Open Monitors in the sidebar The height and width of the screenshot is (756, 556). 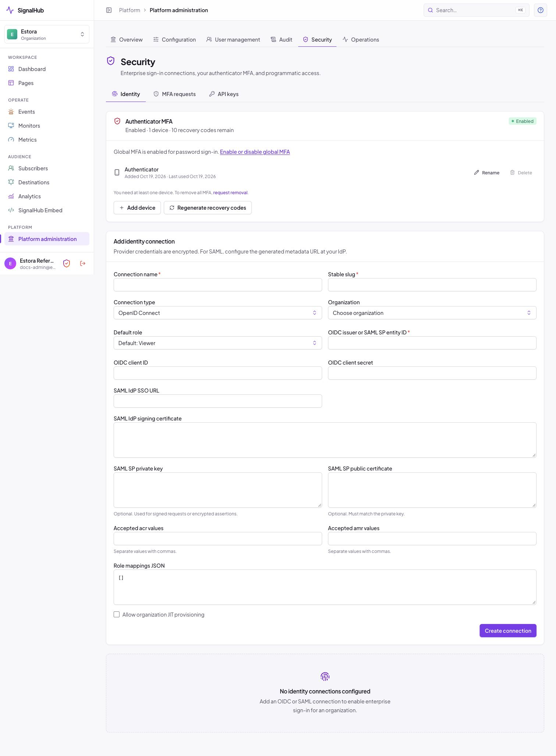(47, 126)
